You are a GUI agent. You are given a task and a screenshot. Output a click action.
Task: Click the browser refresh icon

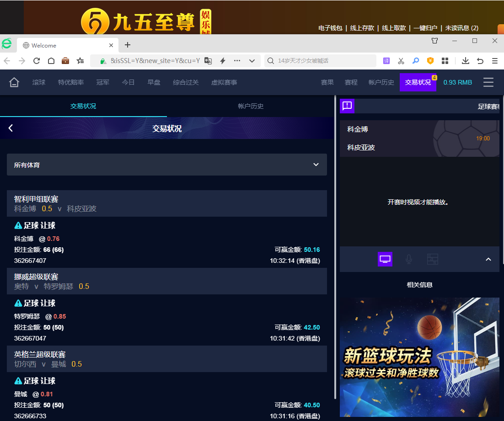click(x=37, y=61)
